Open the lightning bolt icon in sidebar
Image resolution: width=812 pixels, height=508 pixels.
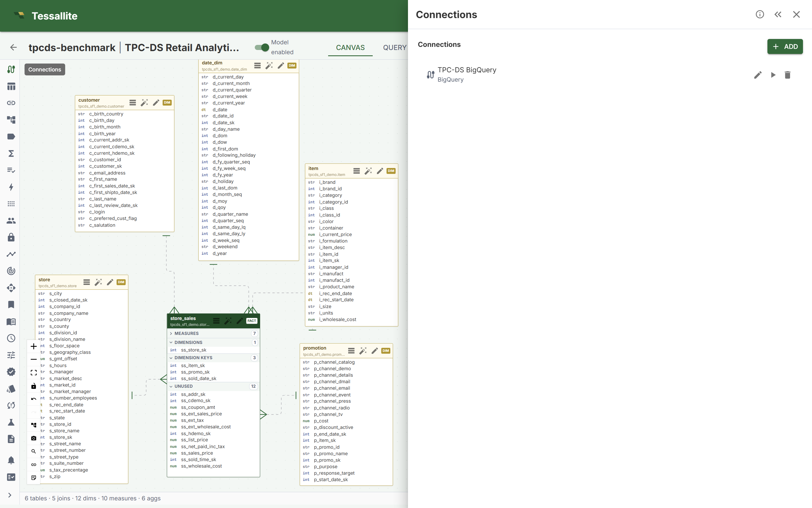coord(11,187)
